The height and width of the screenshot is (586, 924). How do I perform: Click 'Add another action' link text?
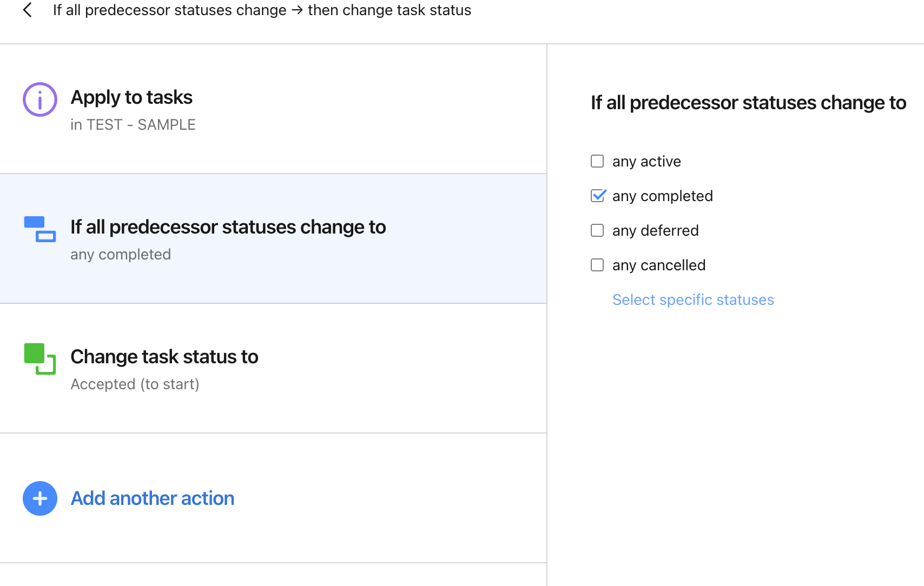pyautogui.click(x=153, y=498)
